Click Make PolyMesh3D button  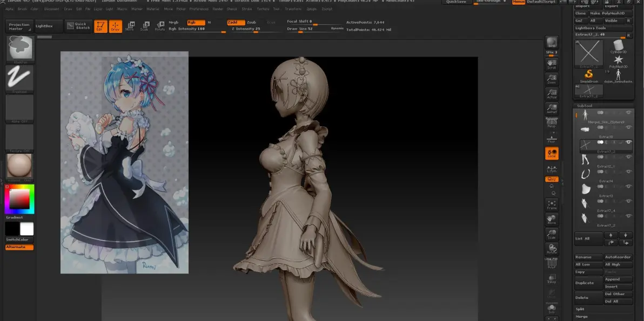click(x=611, y=13)
